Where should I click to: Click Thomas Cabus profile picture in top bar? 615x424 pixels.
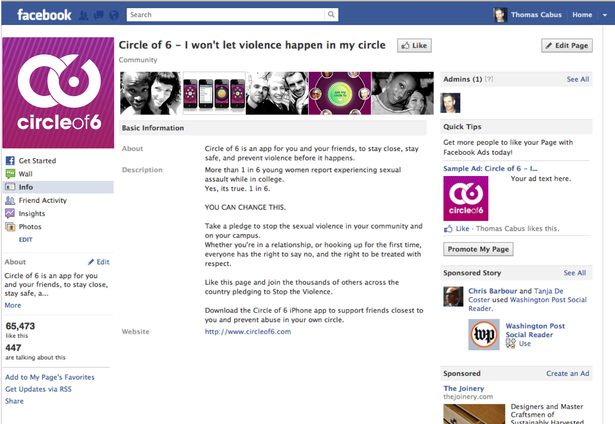coord(500,15)
